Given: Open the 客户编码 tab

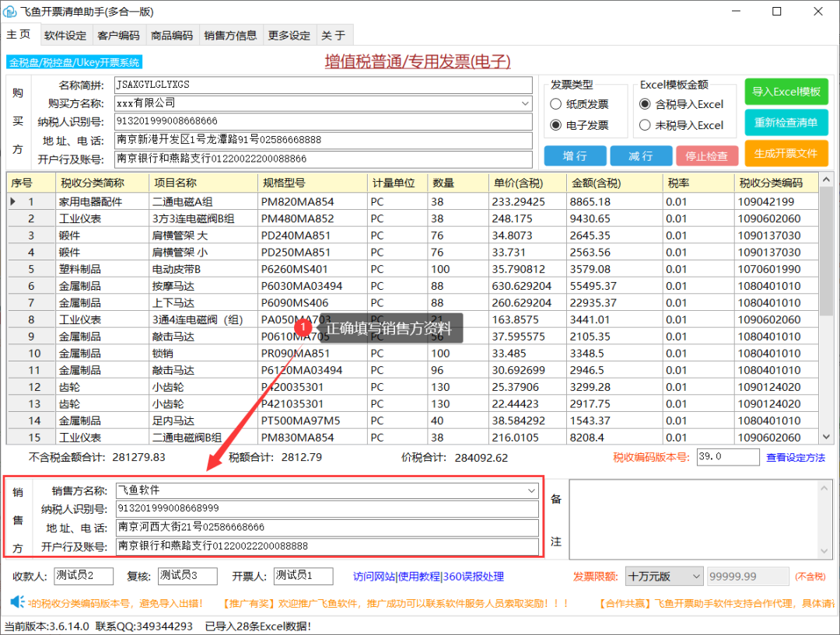Looking at the screenshot, I should [119, 35].
